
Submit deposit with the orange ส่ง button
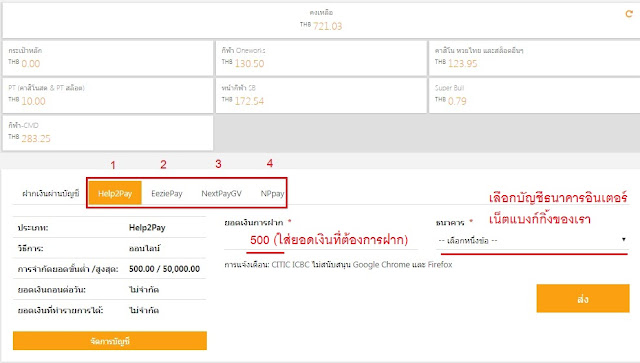tap(582, 298)
